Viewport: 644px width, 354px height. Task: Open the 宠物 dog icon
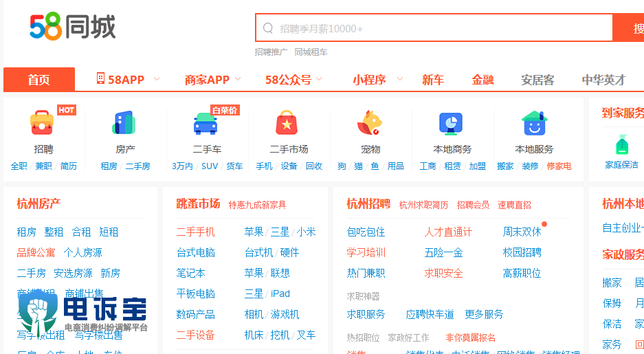370,122
